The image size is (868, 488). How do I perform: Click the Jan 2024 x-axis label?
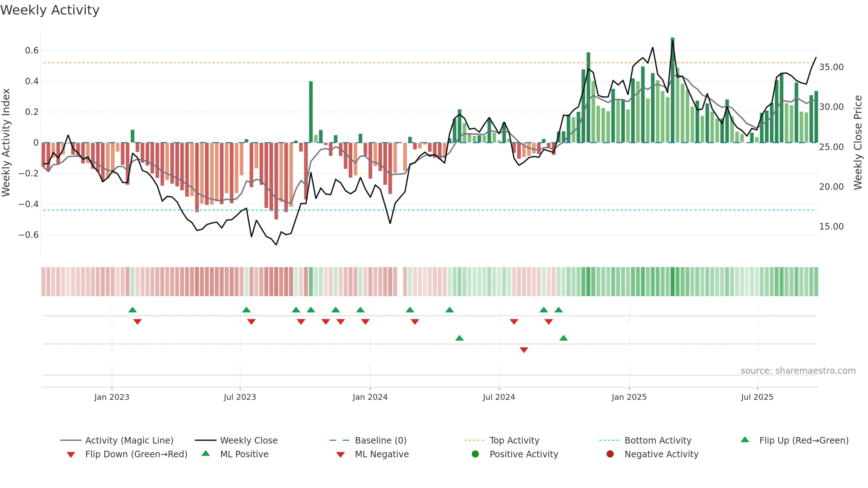point(370,397)
